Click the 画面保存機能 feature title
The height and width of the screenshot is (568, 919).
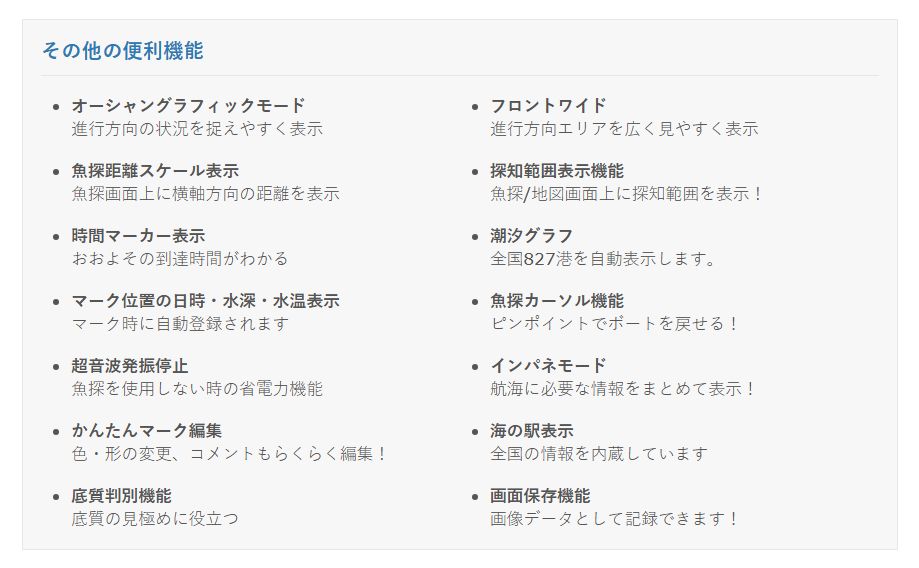coord(540,496)
